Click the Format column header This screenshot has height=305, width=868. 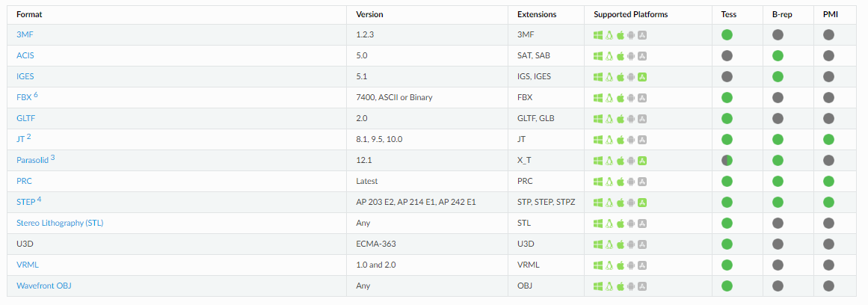(29, 14)
